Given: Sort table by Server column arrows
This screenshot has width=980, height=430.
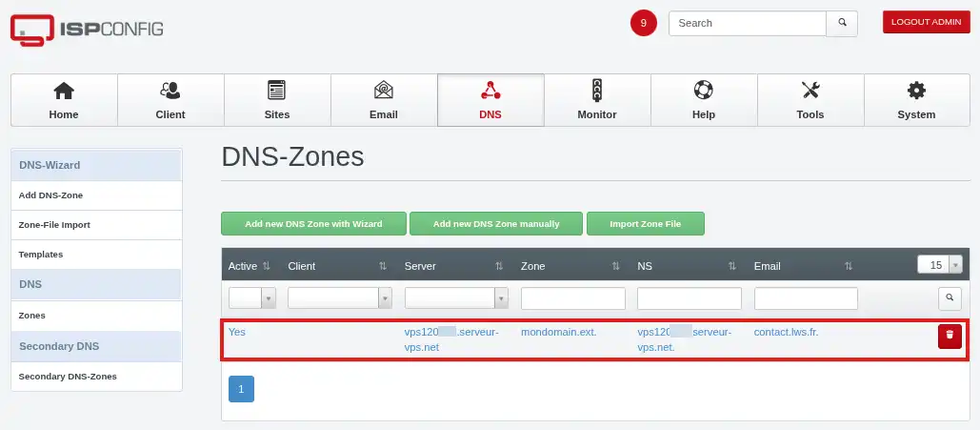Looking at the screenshot, I should pyautogui.click(x=499, y=266).
